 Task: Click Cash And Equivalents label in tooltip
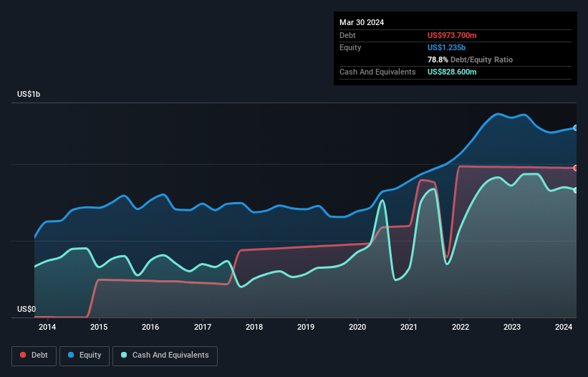(x=377, y=72)
